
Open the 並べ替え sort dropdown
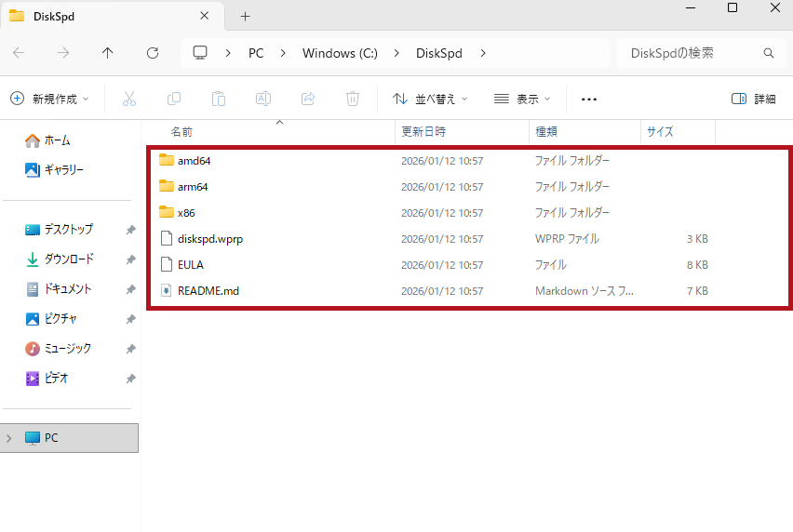point(430,99)
